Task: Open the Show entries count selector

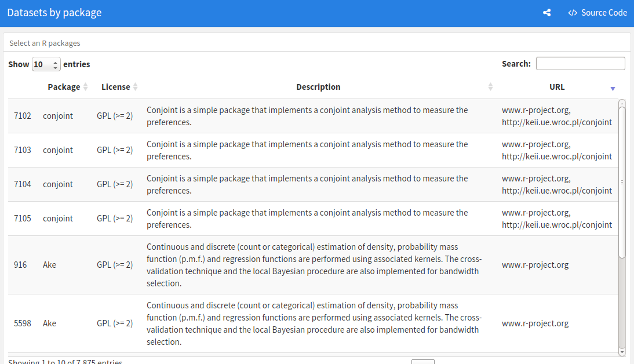Action: click(46, 64)
